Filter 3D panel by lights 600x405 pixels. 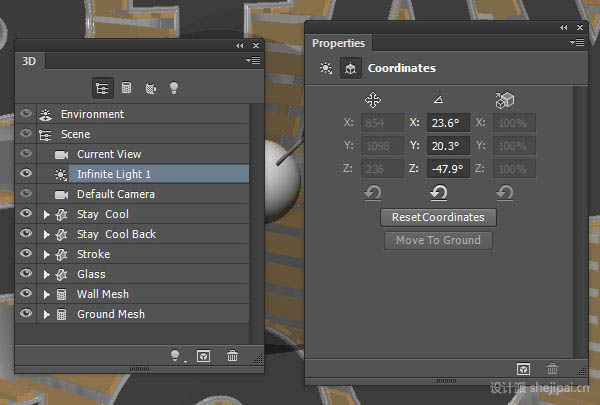click(x=174, y=88)
